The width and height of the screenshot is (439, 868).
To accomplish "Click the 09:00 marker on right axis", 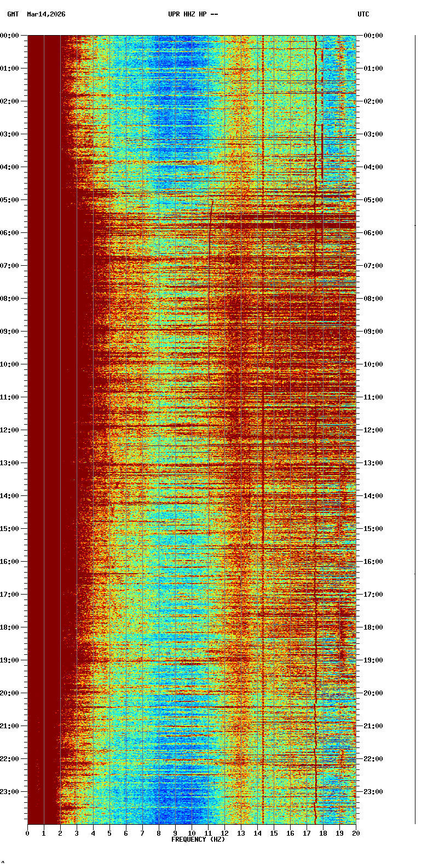I will [x=373, y=332].
